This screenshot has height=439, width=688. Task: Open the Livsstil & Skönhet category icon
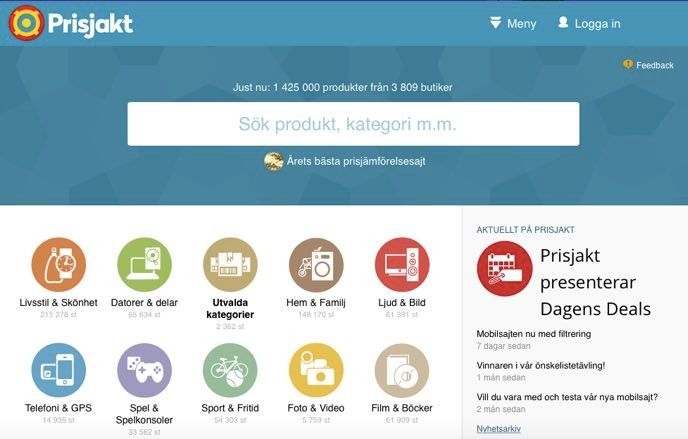(x=58, y=265)
